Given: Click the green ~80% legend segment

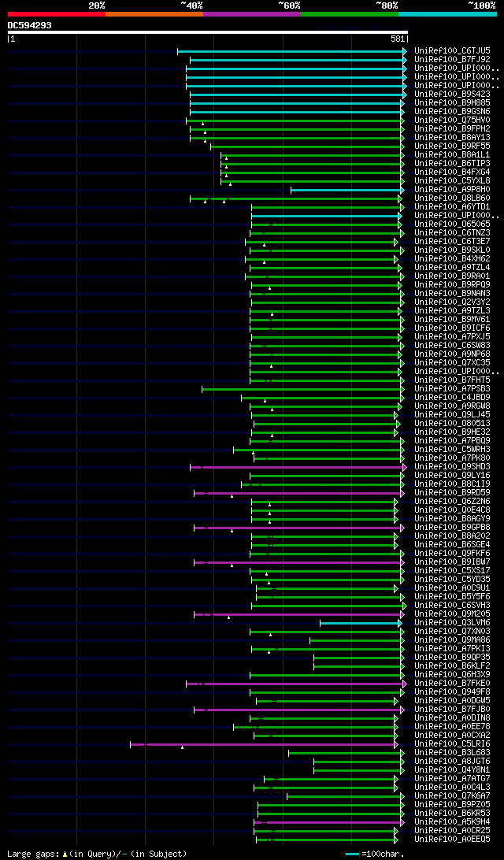Looking at the screenshot, I should tap(350, 13).
